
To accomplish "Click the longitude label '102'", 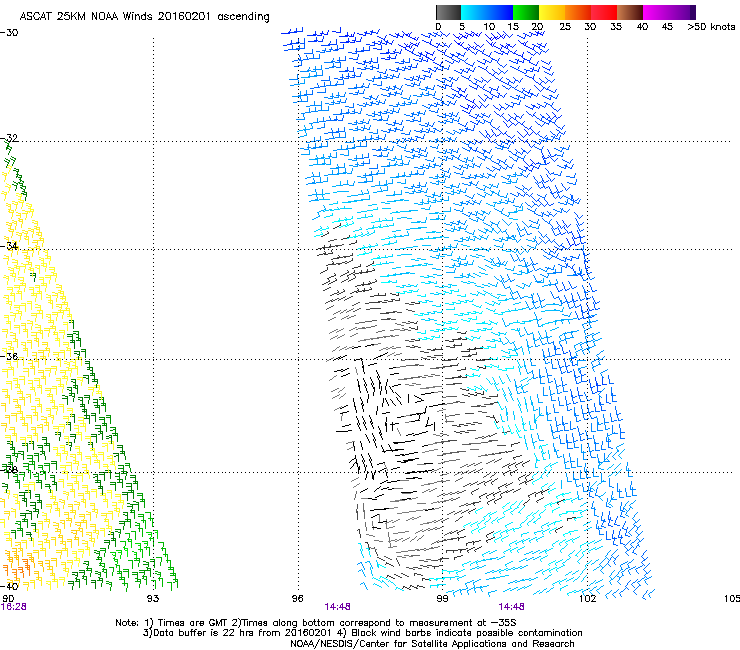I will pyautogui.click(x=587, y=599).
